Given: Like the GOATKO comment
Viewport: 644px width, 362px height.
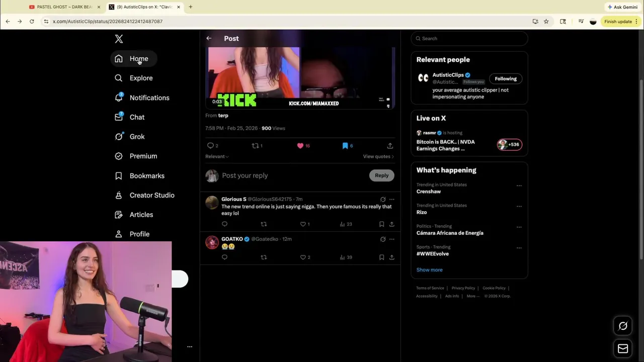Looking at the screenshot, I should (303, 257).
